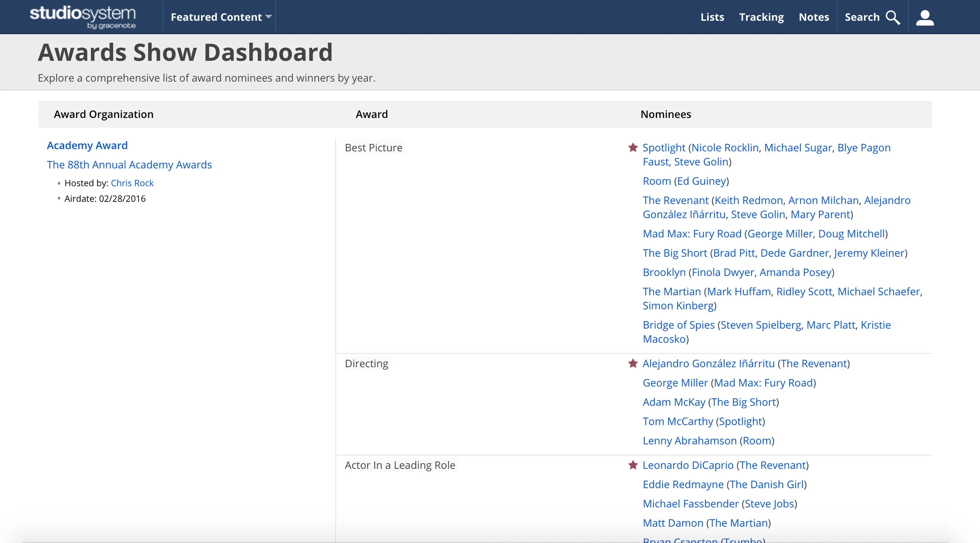Click the Search magnifying glass icon
The height and width of the screenshot is (543, 980).
[x=893, y=17]
